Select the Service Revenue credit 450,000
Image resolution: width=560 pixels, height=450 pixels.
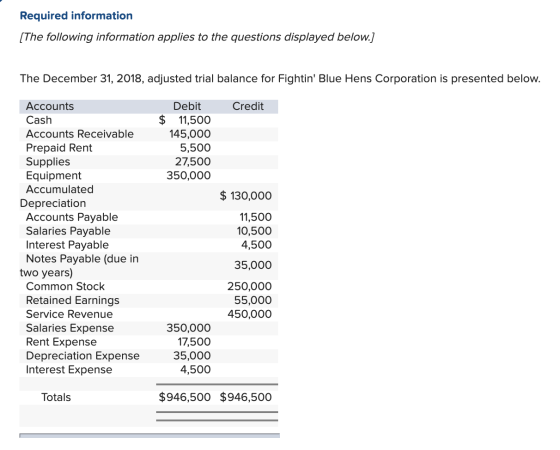pos(250,314)
